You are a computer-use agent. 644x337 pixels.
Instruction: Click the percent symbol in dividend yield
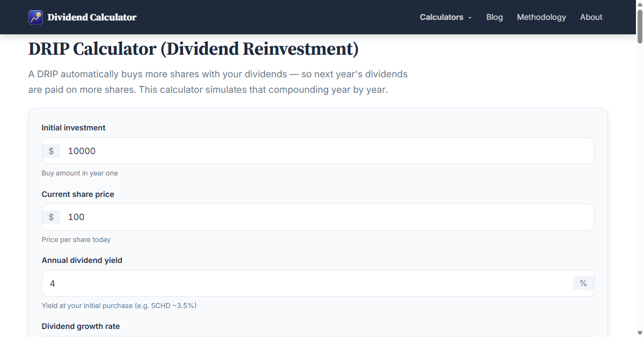(x=583, y=283)
